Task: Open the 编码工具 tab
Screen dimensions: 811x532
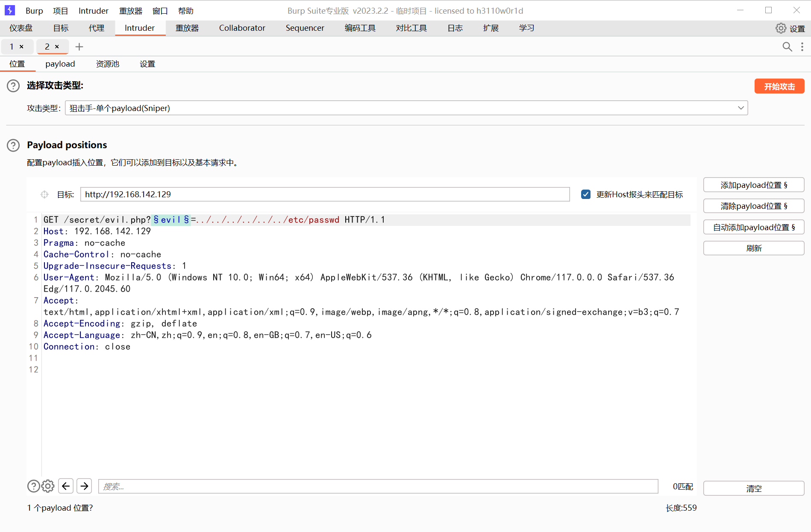Action: click(x=360, y=28)
